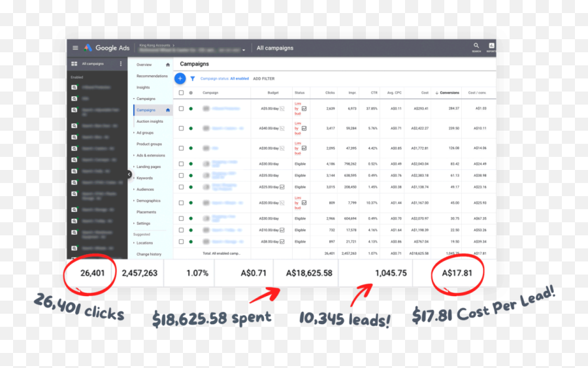Collapse the Campaigns section in navigation

134,99
